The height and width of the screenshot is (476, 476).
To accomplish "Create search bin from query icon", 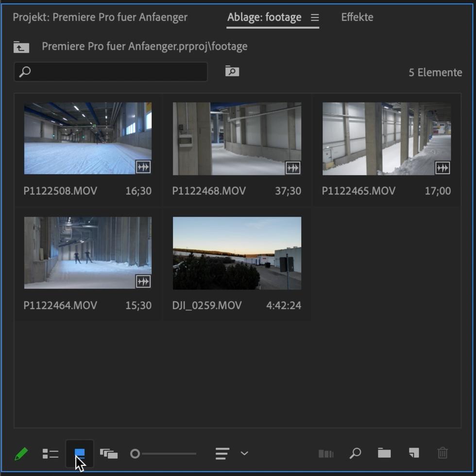I will (x=232, y=72).
